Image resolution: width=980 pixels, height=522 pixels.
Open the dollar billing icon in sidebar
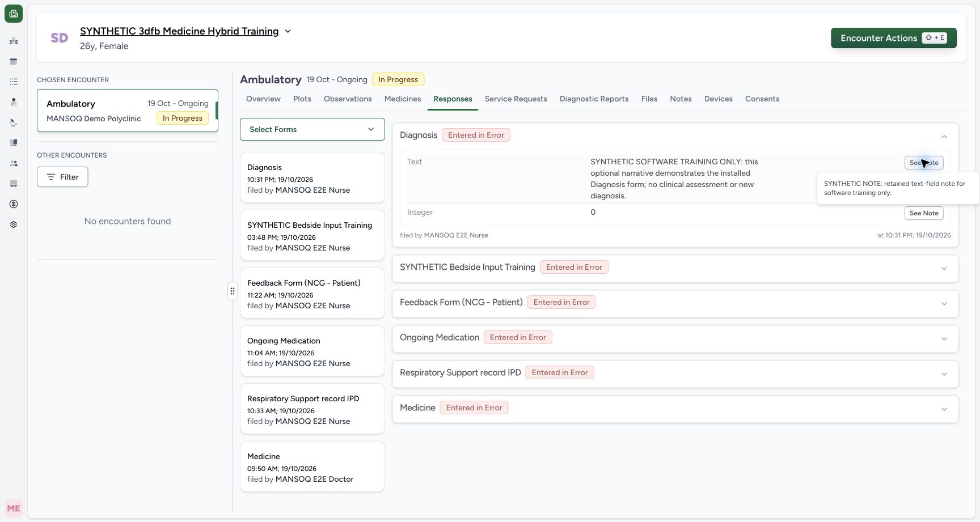(14, 204)
